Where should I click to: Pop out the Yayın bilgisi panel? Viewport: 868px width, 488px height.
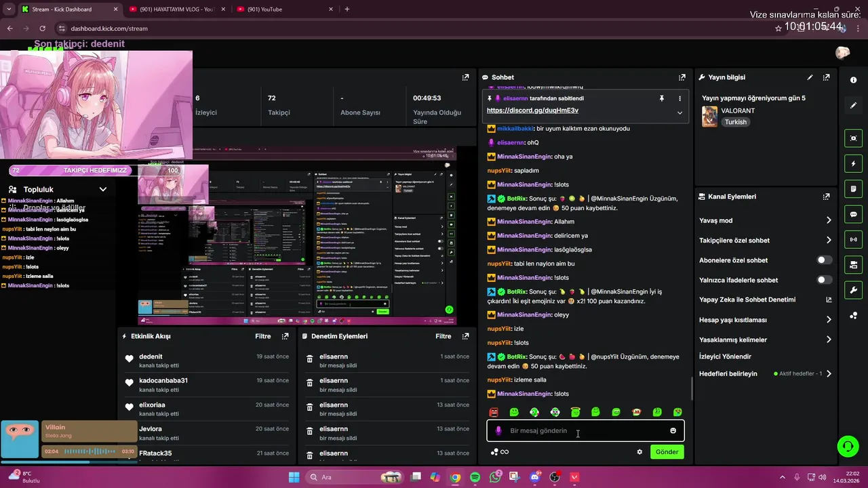click(x=826, y=77)
